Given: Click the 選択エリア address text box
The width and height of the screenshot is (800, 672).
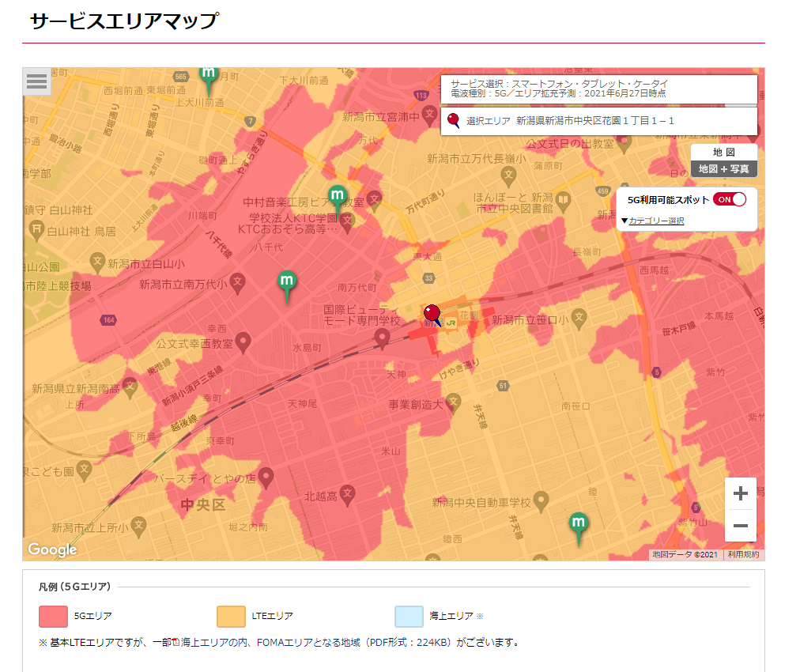Looking at the screenshot, I should 599,121.
